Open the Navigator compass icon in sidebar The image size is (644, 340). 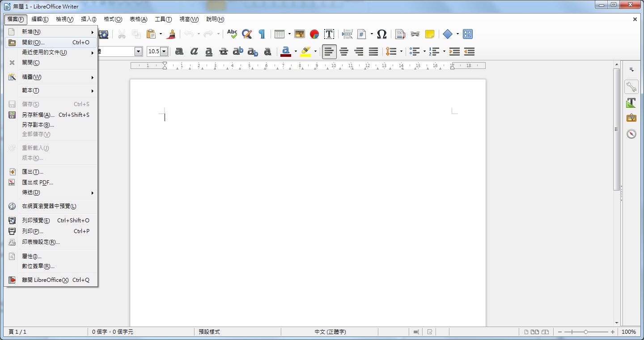[x=631, y=134]
